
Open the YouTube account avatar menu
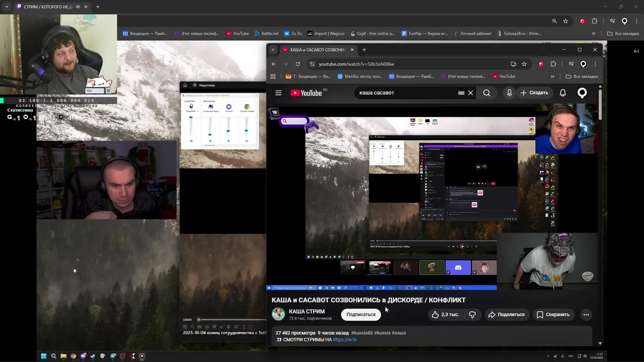click(x=582, y=93)
